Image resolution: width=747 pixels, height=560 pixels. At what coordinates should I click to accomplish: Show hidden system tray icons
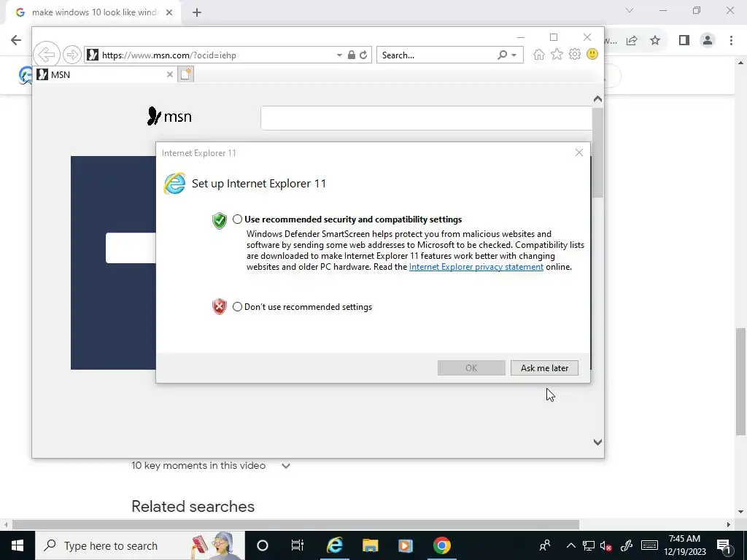pyautogui.click(x=570, y=545)
